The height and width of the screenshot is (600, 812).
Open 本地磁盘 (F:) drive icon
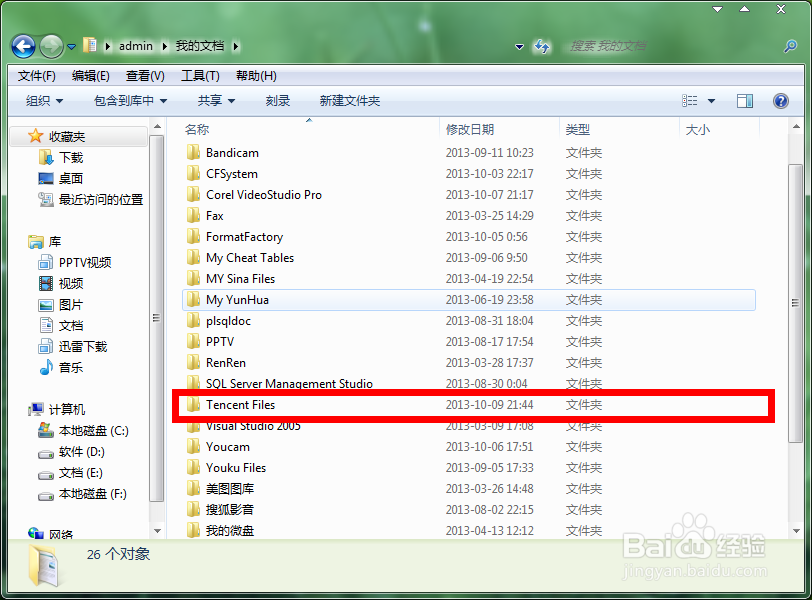46,495
